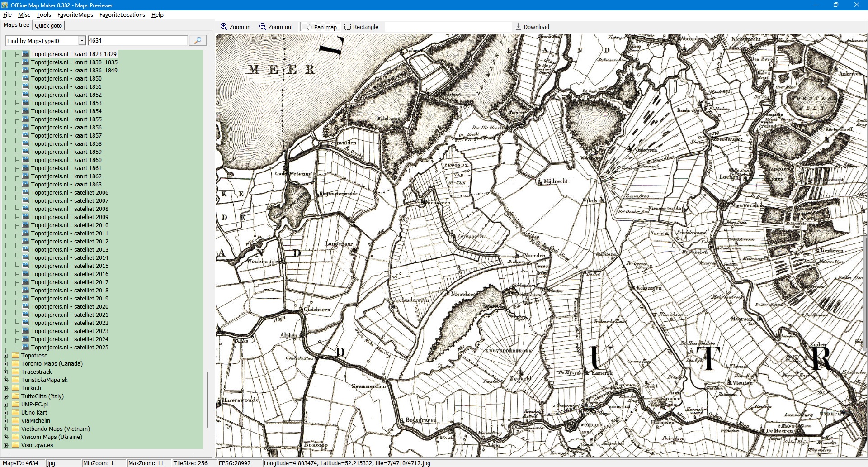The image size is (868, 467).
Task: Select Topotijdreis.nl - kaart 1823-1829 entry
Action: [x=74, y=54]
